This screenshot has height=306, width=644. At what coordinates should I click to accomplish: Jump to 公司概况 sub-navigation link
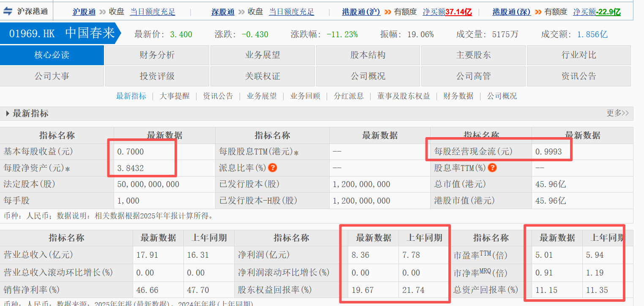click(x=502, y=96)
